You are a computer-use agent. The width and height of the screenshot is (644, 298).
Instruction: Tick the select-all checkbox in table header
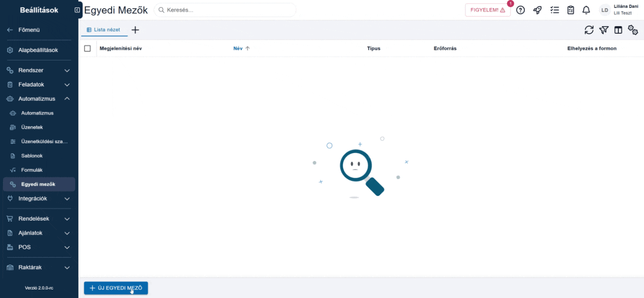click(x=88, y=48)
